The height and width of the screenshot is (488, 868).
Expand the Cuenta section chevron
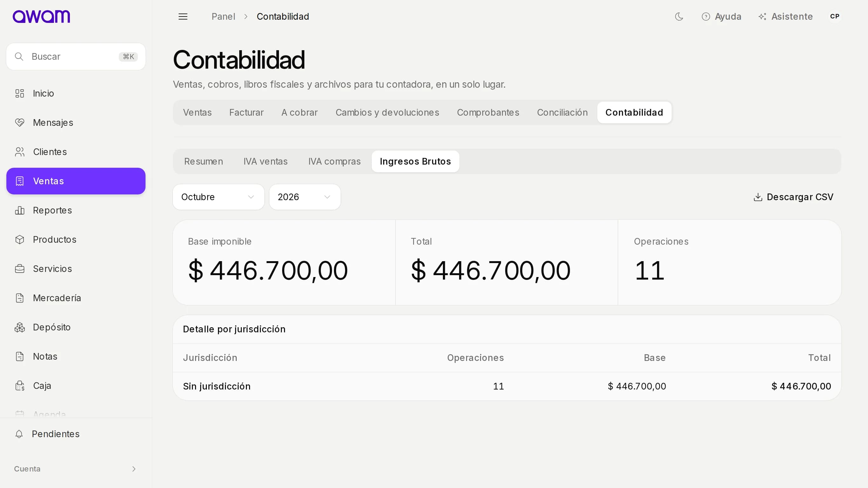pyautogui.click(x=134, y=469)
